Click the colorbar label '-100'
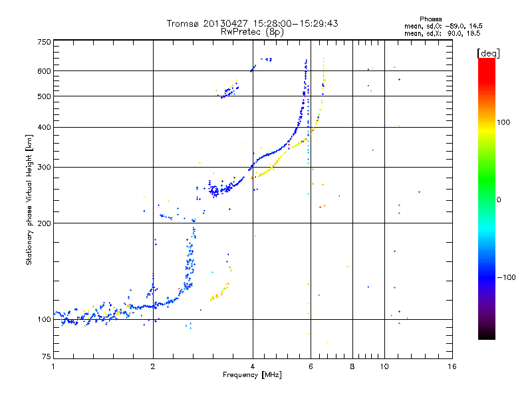532x399 pixels. click(506, 277)
